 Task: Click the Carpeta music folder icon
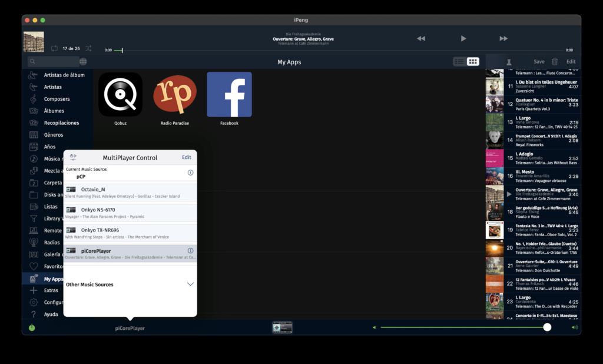(x=34, y=183)
